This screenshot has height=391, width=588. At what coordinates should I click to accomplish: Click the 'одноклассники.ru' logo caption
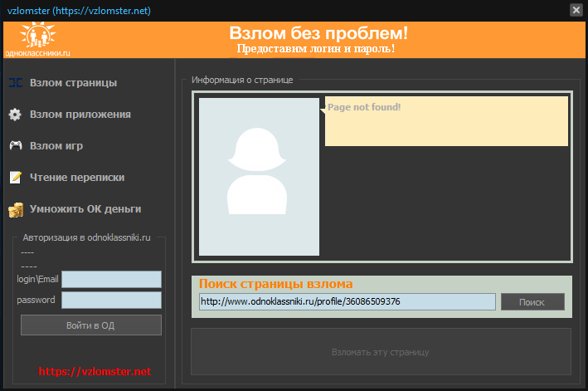click(37, 53)
